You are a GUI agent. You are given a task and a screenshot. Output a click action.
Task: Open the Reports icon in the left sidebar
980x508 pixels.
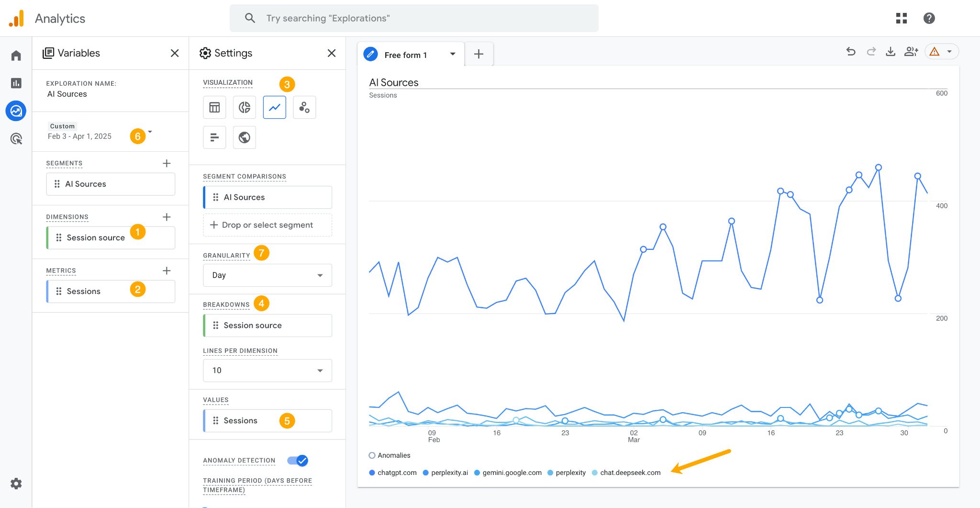pyautogui.click(x=16, y=83)
